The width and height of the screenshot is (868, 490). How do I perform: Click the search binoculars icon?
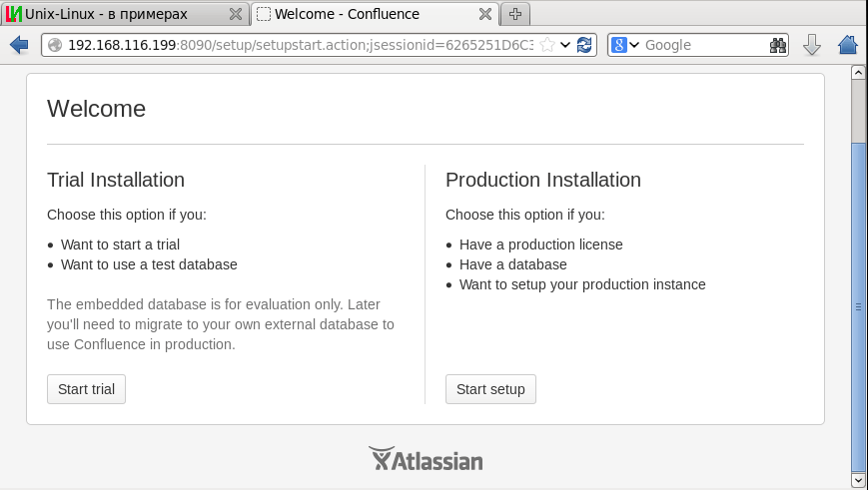(x=778, y=45)
